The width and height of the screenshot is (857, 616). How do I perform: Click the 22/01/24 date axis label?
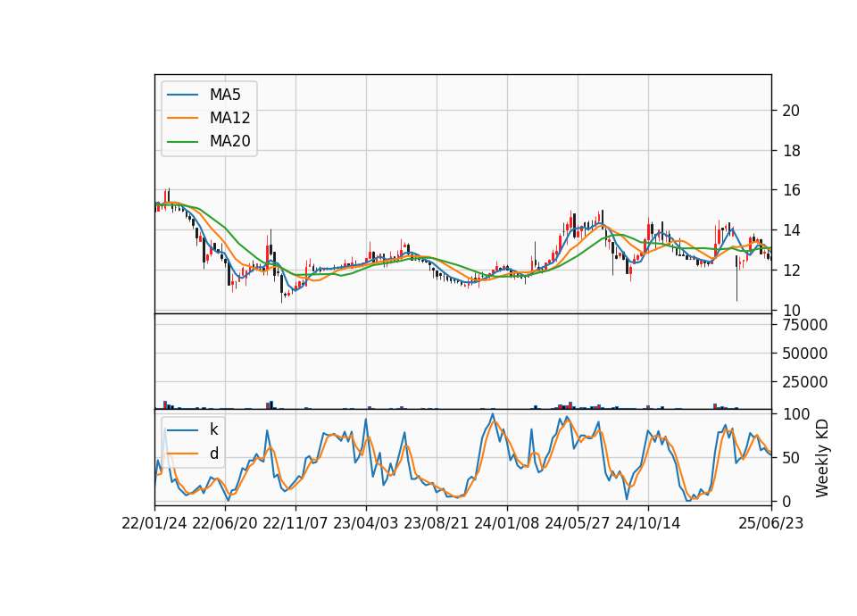[x=154, y=523]
